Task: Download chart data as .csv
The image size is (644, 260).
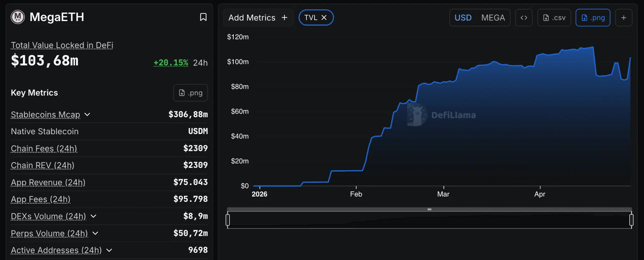Action: [x=554, y=18]
